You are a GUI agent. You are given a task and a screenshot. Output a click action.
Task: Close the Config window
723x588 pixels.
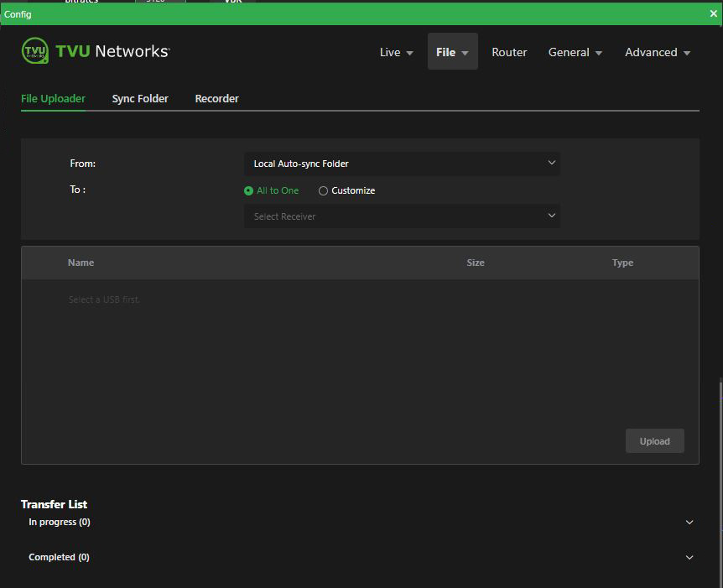coord(714,13)
